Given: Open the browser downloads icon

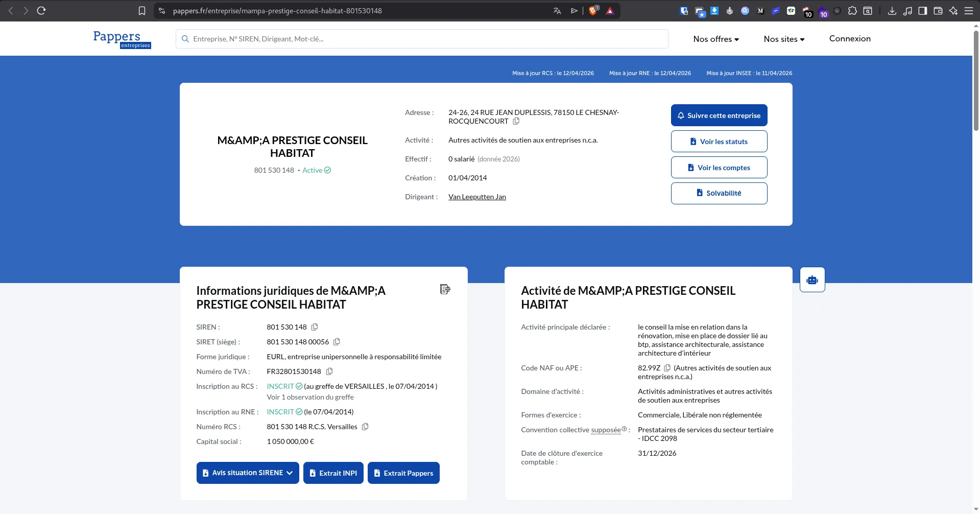Looking at the screenshot, I should [892, 10].
